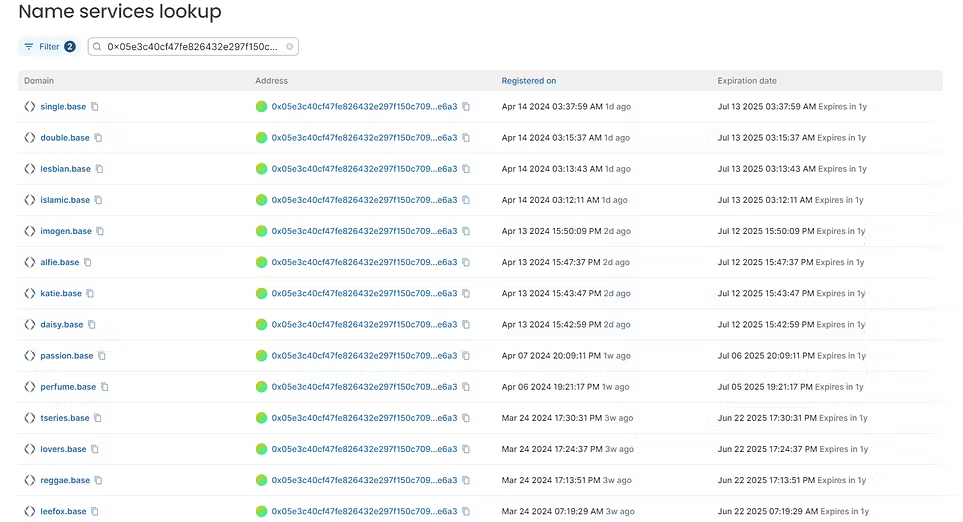Copy address in passion.base row

coord(466,356)
